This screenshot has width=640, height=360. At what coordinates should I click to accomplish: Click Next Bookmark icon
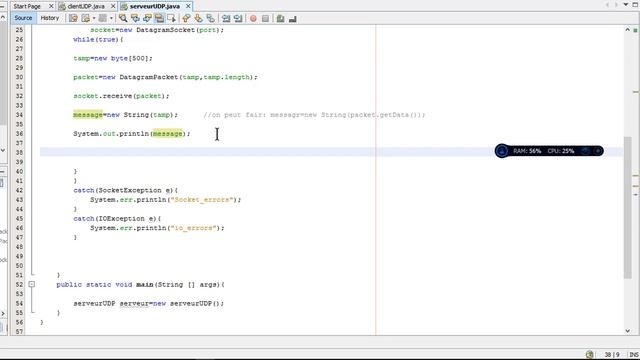[x=198, y=18]
